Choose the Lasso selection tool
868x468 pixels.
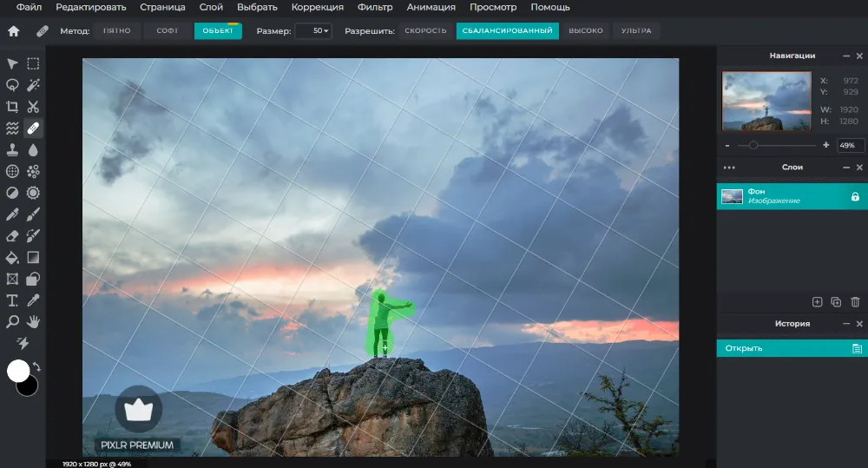click(12, 85)
